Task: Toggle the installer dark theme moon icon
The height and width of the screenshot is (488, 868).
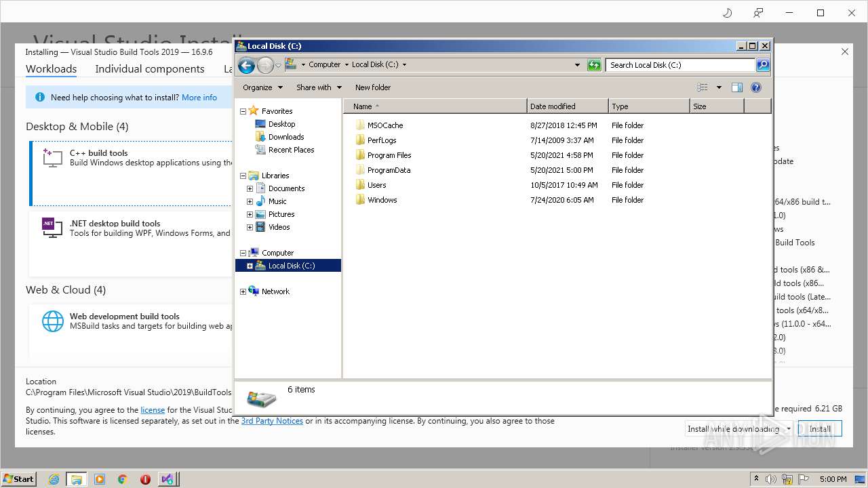Action: (727, 13)
